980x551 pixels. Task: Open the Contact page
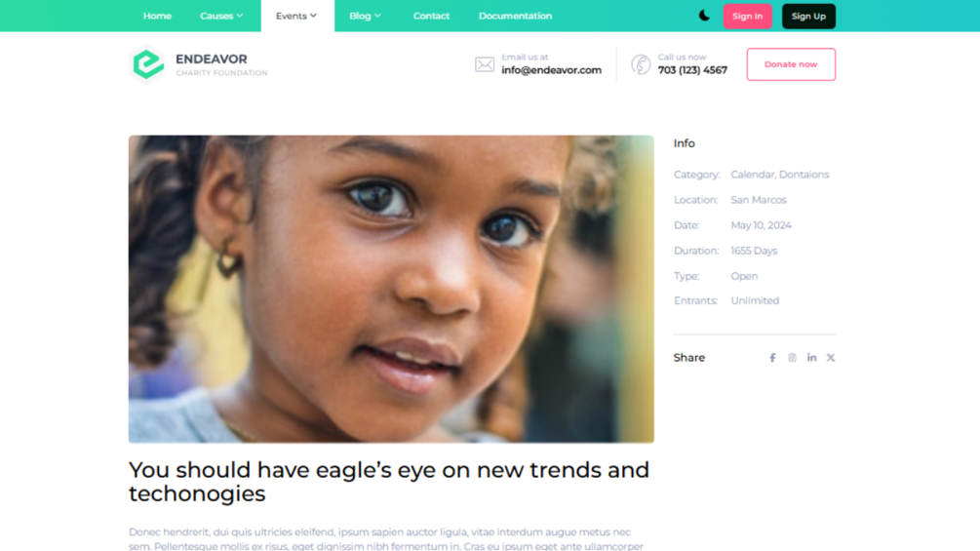coord(431,16)
